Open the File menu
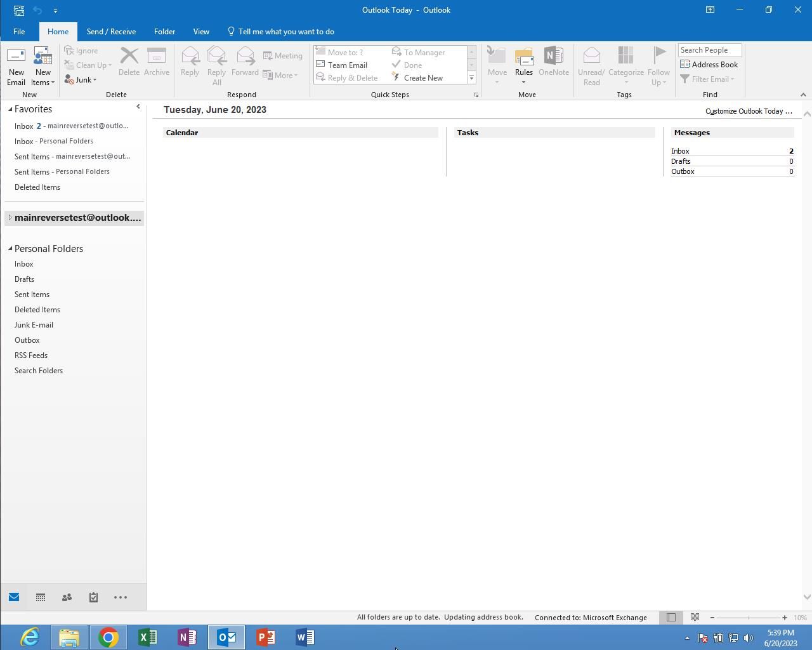The image size is (812, 650). click(x=19, y=32)
